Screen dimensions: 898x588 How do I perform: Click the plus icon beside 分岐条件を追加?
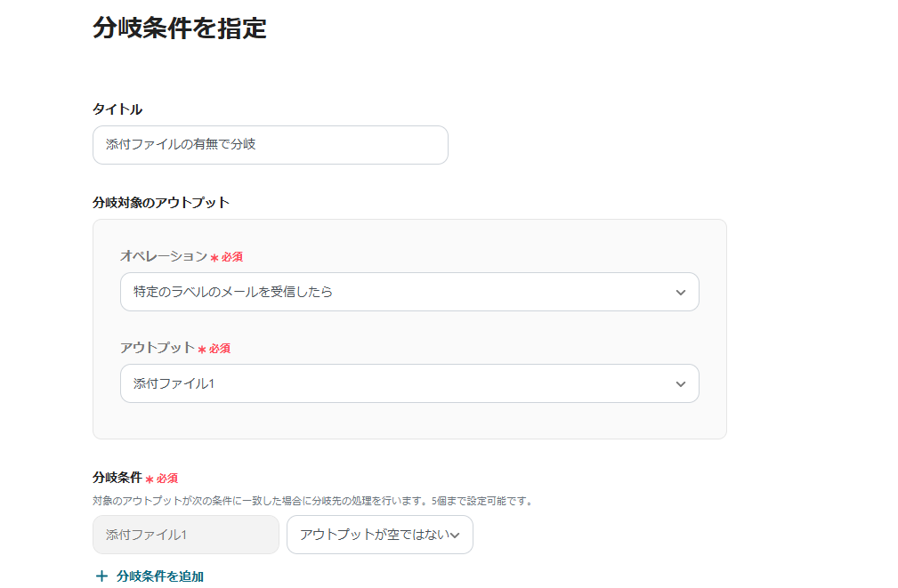click(101, 576)
